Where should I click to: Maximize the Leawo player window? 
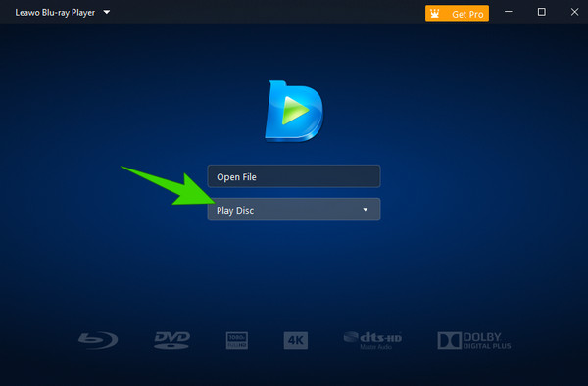pyautogui.click(x=542, y=12)
